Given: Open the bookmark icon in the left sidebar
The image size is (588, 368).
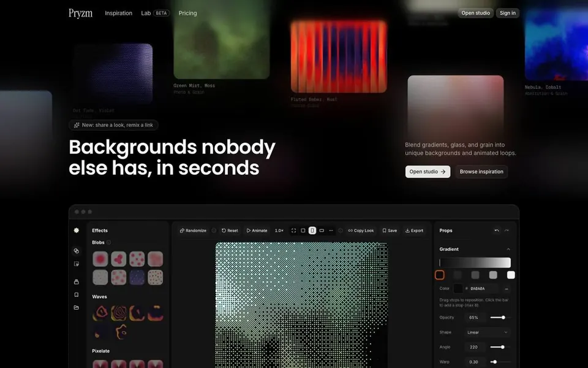Looking at the screenshot, I should (x=77, y=295).
